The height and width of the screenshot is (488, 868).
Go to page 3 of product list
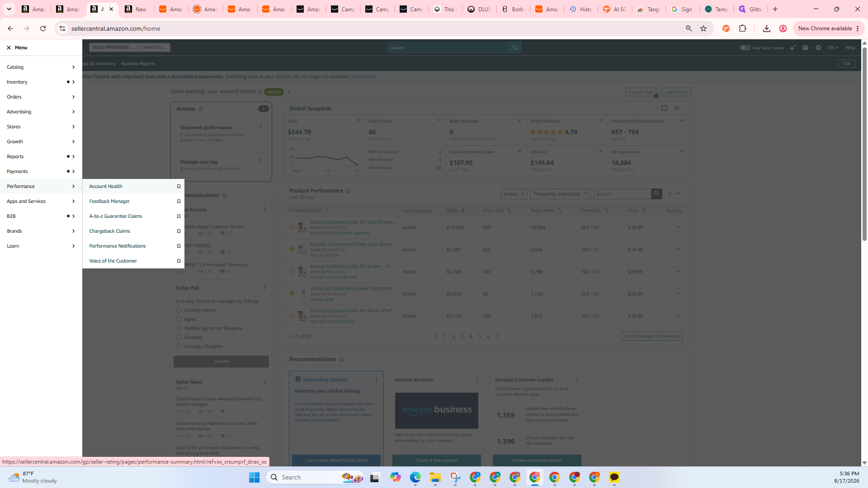[462, 336]
